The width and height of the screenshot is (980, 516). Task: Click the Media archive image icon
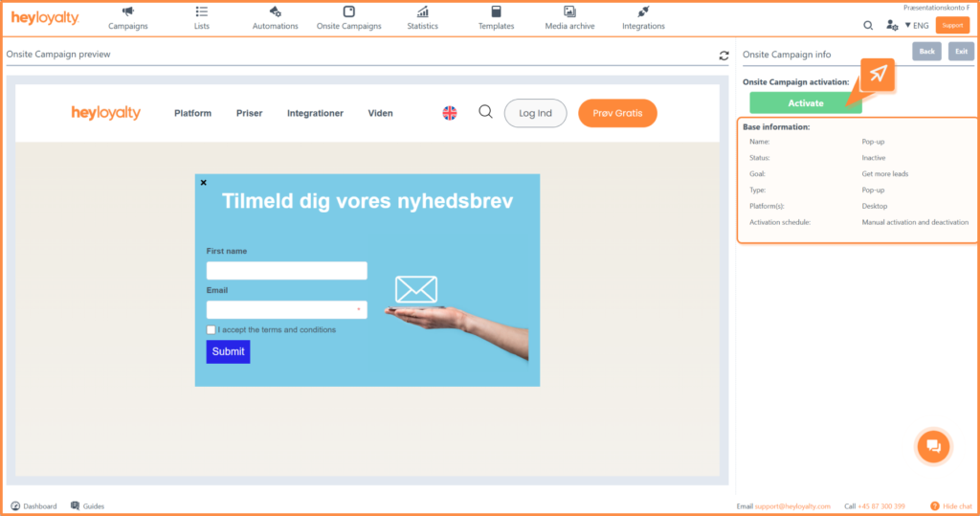pos(569,11)
